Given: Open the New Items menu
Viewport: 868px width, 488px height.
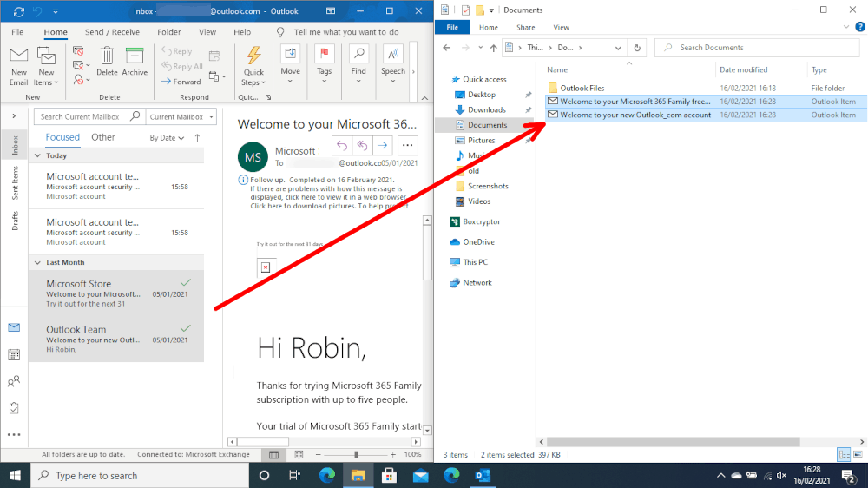Looking at the screenshot, I should 46,67.
